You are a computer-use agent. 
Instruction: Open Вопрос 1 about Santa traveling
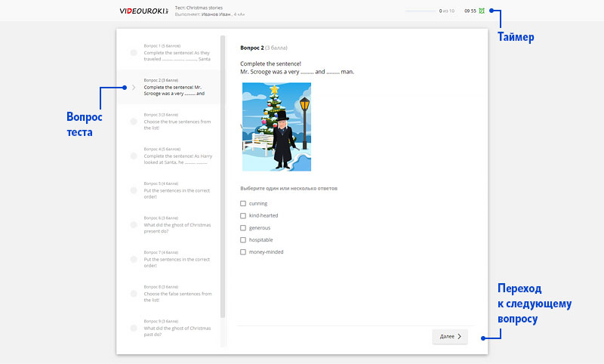pos(168,53)
